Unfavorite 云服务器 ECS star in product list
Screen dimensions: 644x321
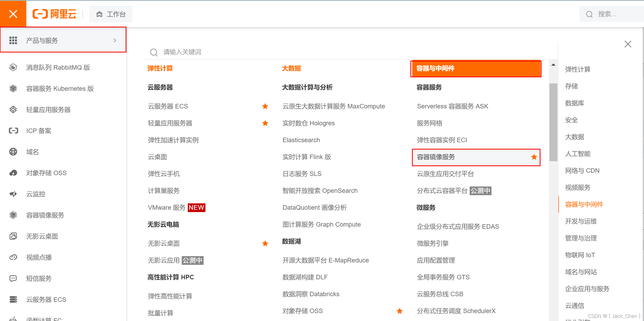[265, 106]
